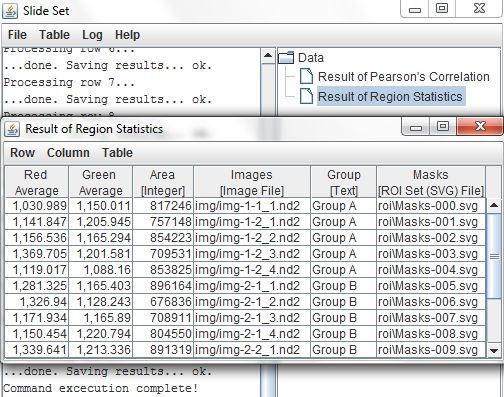Click Red Average cell 1,030.989
504x397 pixels.
click(37, 206)
